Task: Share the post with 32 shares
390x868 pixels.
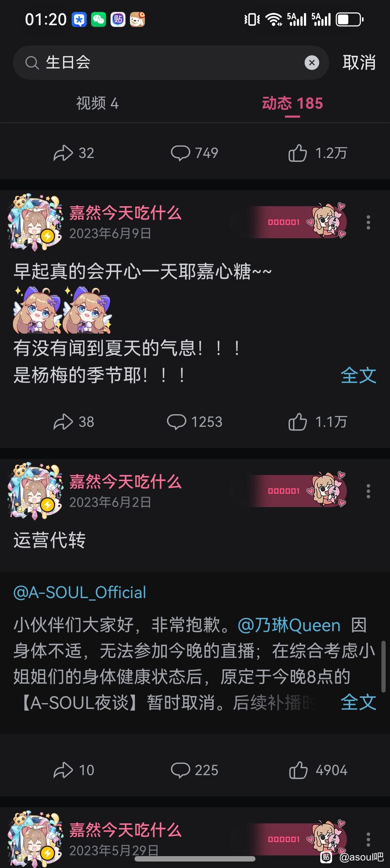Action: [x=74, y=153]
